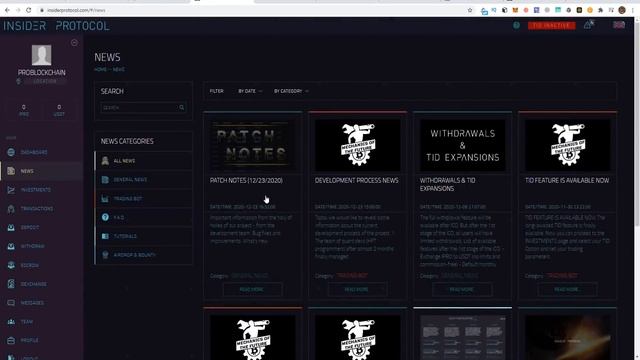Select the F.A.Q category label
This screenshot has height=360, width=640.
[119, 218]
